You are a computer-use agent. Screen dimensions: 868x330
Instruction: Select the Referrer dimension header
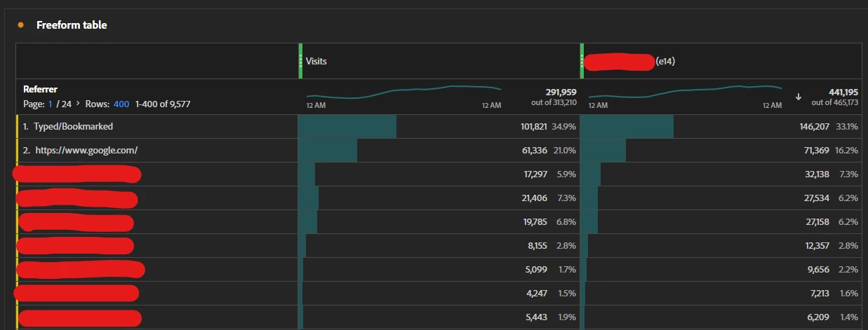tap(40, 90)
